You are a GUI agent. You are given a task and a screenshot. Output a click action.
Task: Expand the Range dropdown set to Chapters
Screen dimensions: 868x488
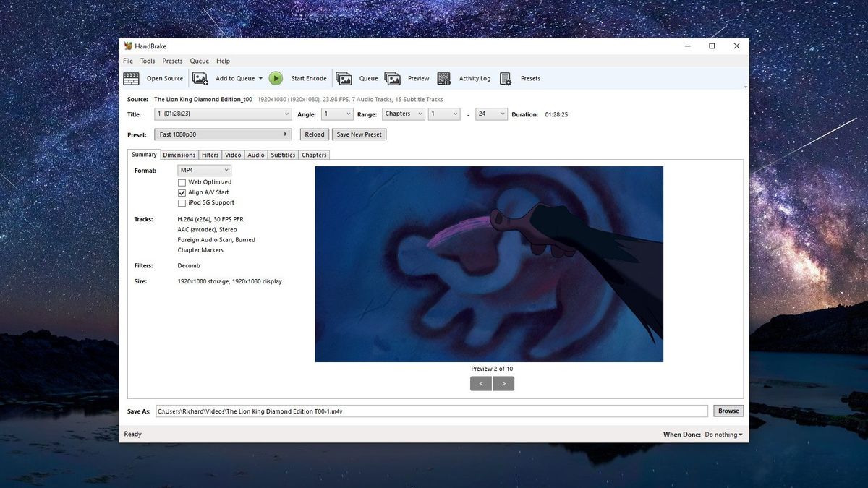tap(403, 114)
